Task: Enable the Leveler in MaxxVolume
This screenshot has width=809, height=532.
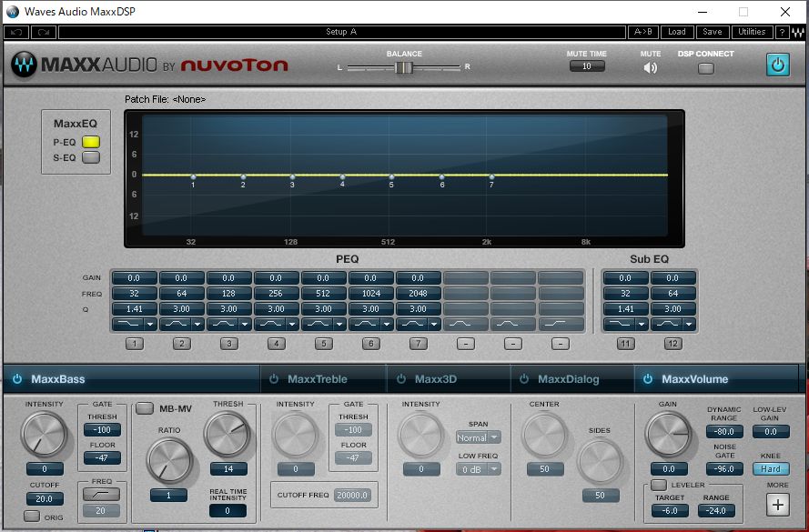Action: point(662,484)
